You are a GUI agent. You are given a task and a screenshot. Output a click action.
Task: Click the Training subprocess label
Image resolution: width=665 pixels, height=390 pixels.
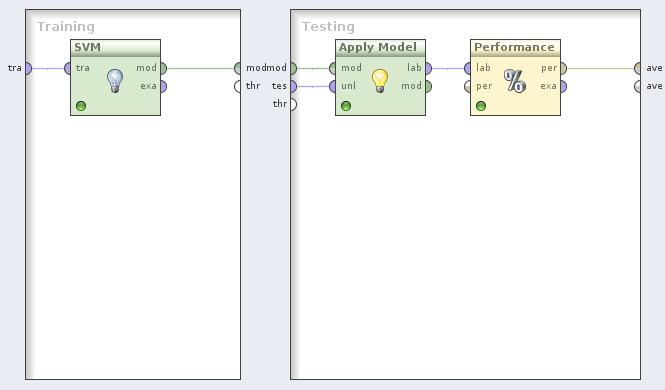pos(66,27)
